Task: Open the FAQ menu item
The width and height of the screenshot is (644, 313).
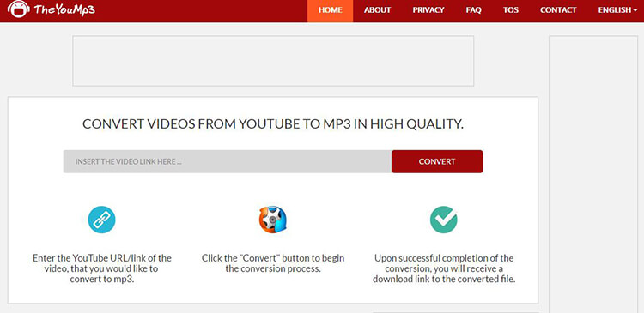Action: [x=473, y=10]
